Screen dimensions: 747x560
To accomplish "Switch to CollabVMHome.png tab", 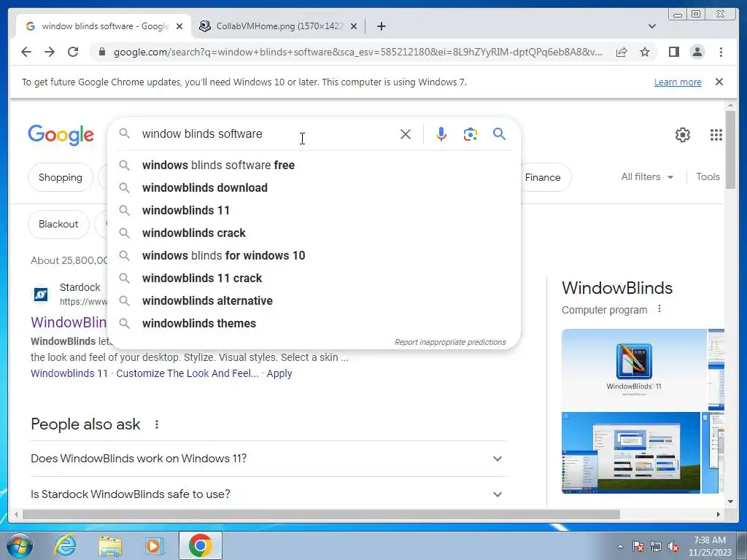I will 279,26.
